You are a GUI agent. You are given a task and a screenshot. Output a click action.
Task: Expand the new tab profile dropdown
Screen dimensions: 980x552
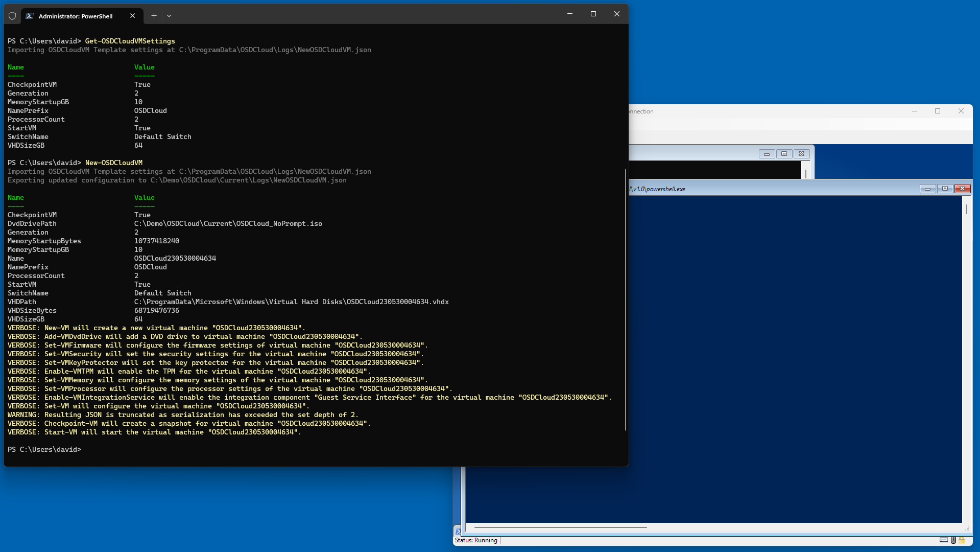tap(169, 16)
